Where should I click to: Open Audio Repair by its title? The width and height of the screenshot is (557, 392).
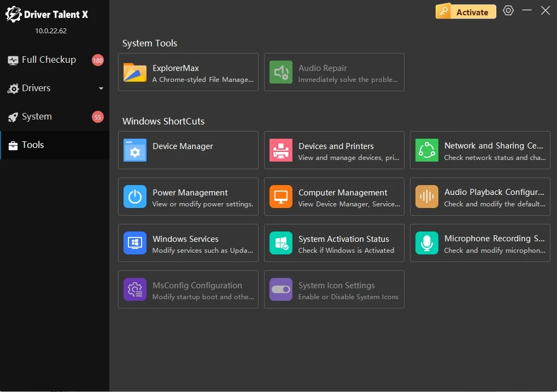323,68
